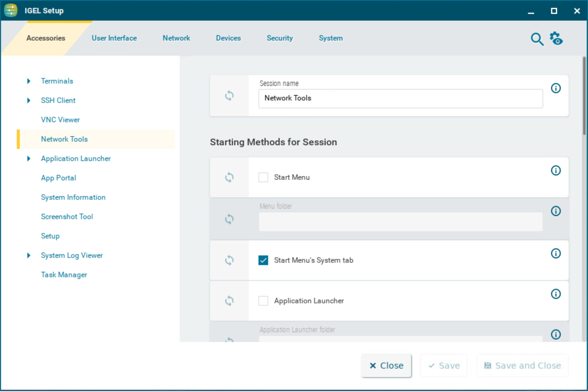Enable the Start Menu checkbox
This screenshot has height=391, width=588.
point(263,178)
